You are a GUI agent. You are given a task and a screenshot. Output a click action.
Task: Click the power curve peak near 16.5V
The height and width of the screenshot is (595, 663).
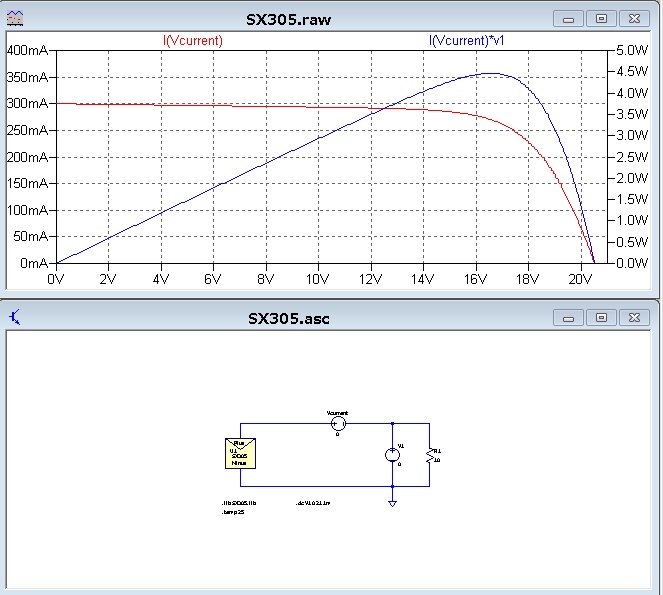tap(490, 74)
